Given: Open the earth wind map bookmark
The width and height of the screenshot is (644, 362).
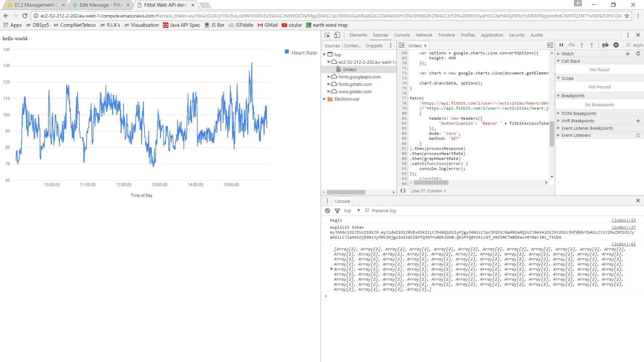Looking at the screenshot, I should coord(327,25).
